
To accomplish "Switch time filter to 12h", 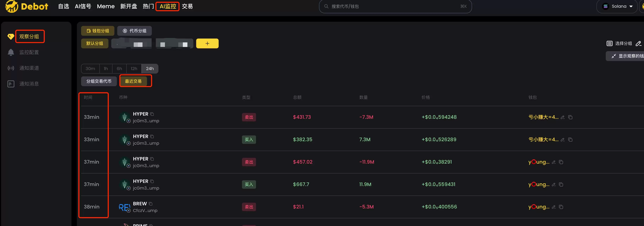I will point(134,69).
